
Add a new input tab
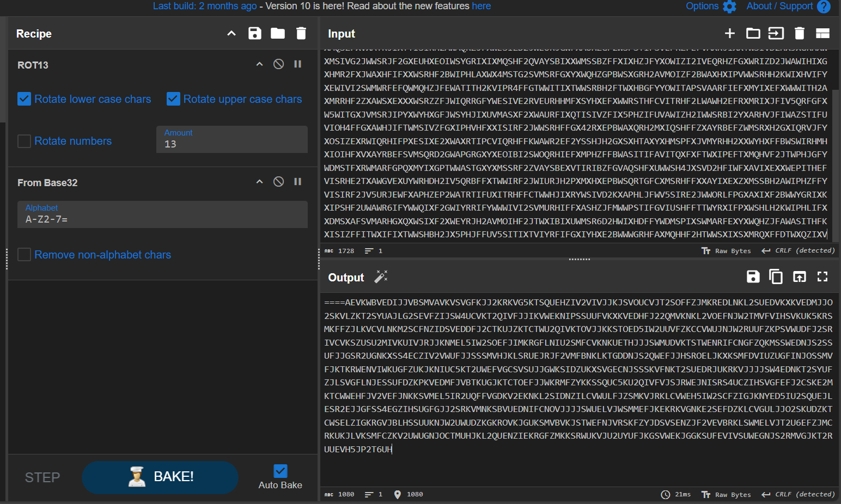click(x=729, y=33)
